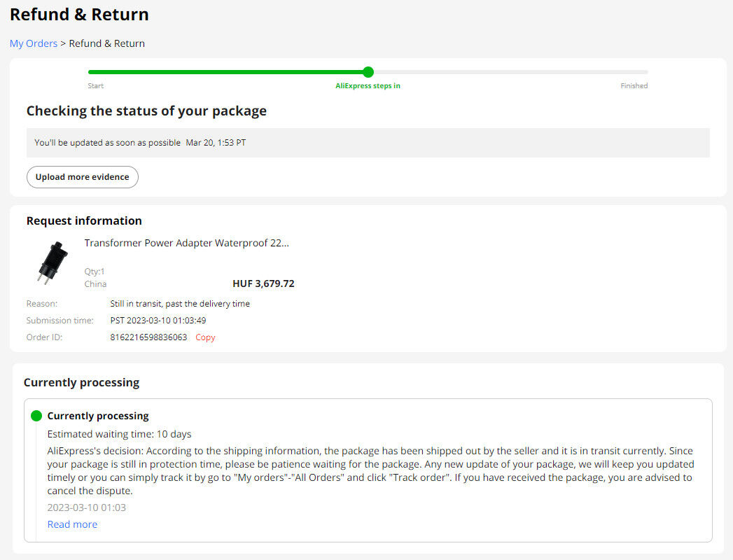Click the green progress marker dot
The width and height of the screenshot is (733, 560).
[368, 72]
